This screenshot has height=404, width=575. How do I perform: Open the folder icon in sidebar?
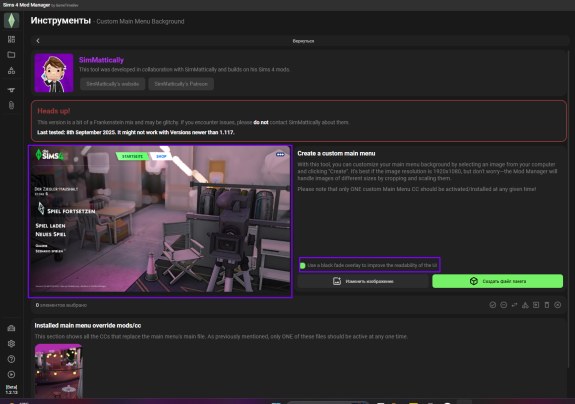(11, 55)
